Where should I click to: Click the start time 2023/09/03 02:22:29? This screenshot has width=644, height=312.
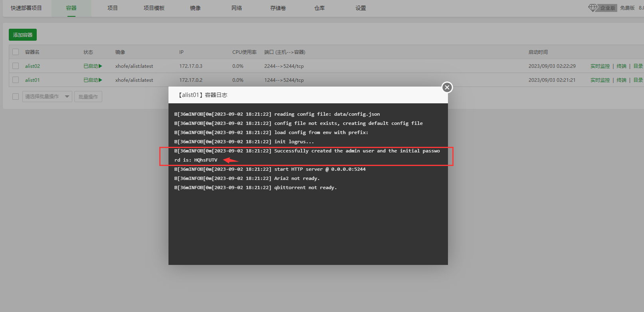(x=552, y=66)
